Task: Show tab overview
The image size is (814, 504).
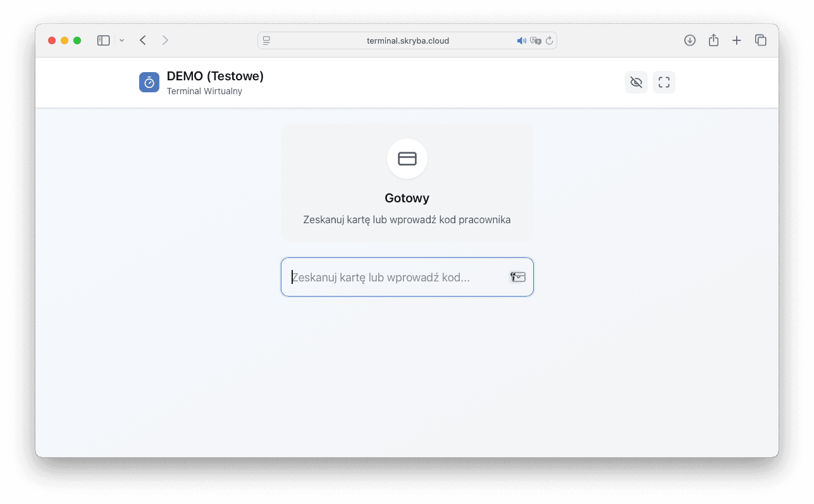Action: coord(761,40)
